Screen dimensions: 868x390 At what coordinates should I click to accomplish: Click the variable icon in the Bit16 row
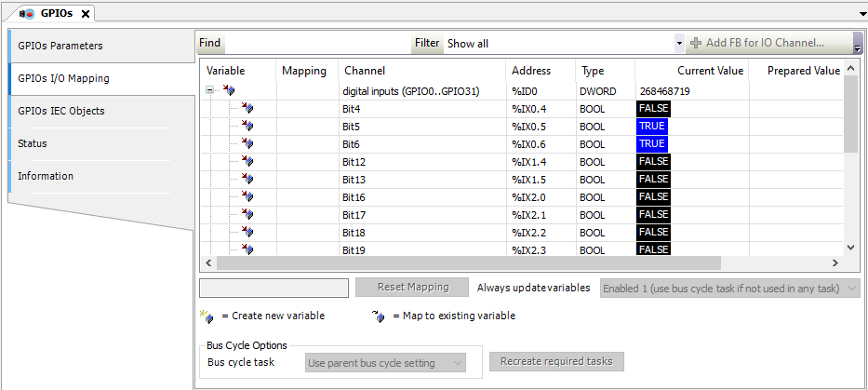tap(247, 197)
